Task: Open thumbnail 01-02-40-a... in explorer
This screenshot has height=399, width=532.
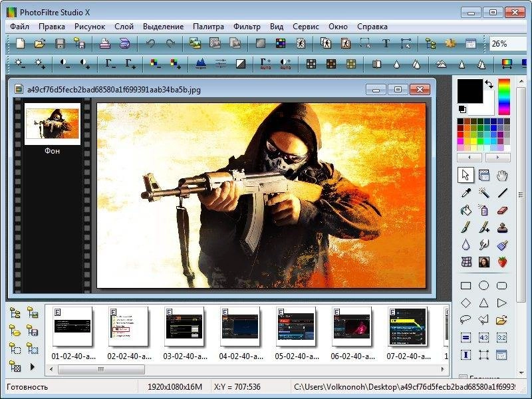Action: (72, 327)
